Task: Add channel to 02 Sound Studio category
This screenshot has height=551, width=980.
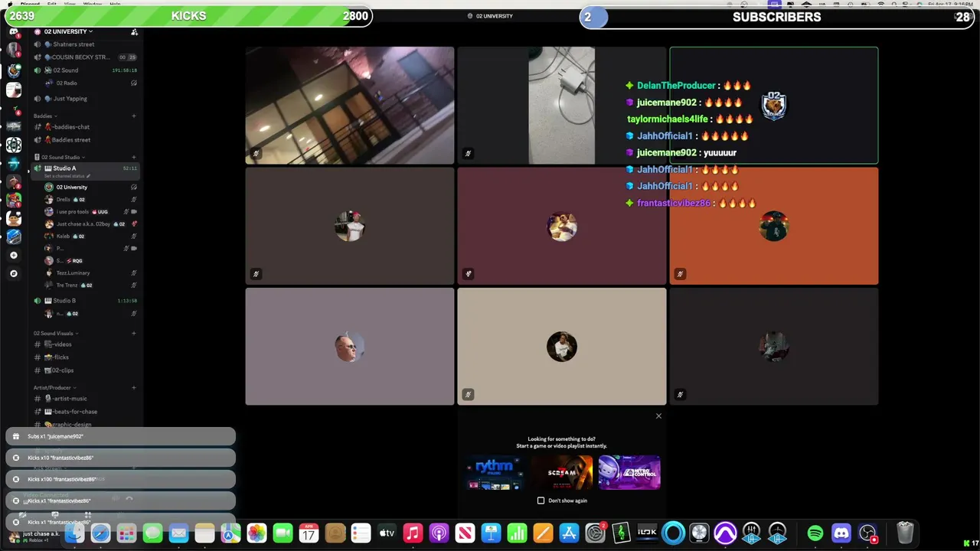Action: click(x=134, y=158)
